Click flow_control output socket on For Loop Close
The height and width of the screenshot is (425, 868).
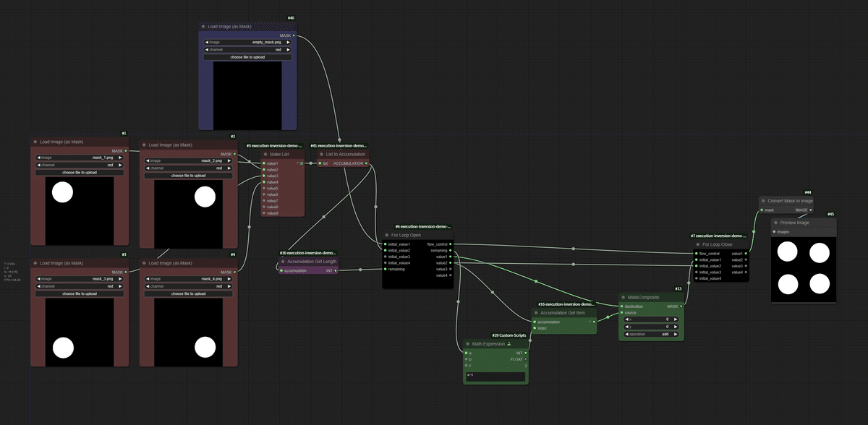(x=696, y=253)
